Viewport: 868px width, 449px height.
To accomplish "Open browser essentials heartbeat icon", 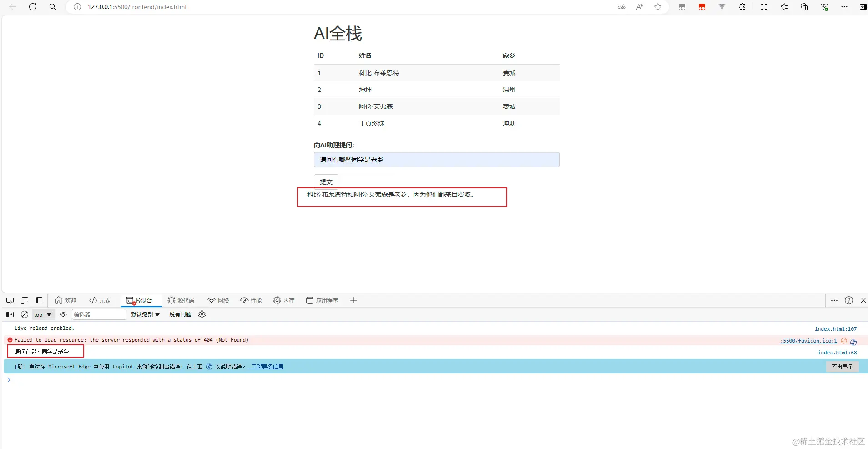I will (x=824, y=7).
